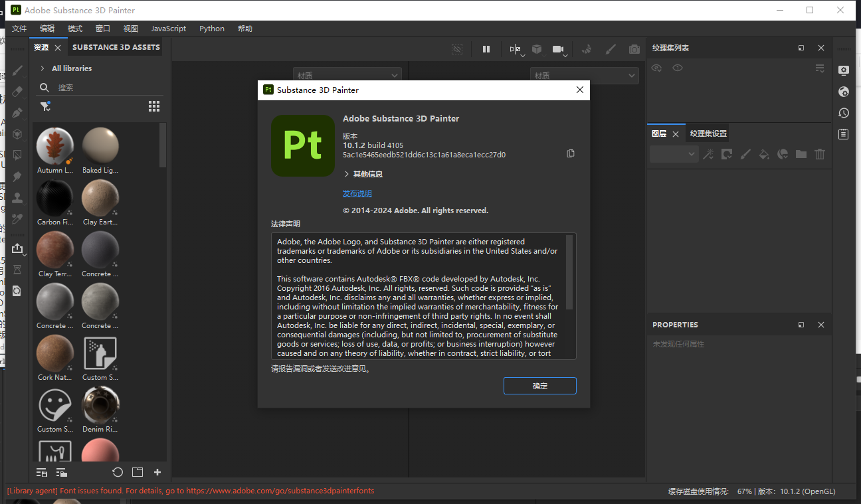
Task: Open the 编辑 menu
Action: tap(47, 29)
